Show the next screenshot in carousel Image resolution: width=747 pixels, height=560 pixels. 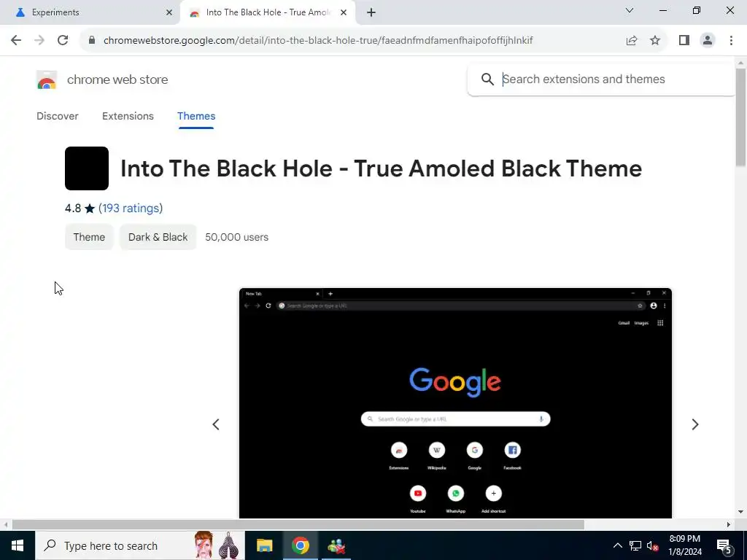695,424
